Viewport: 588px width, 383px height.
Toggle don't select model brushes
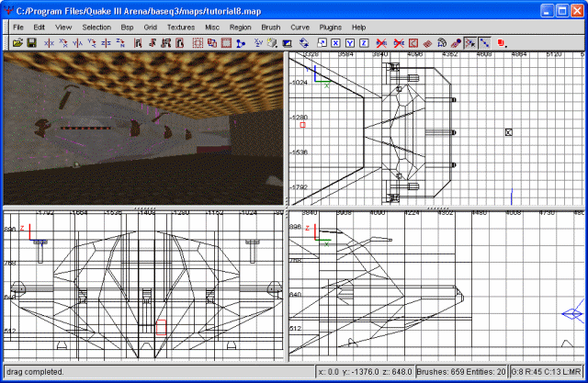381,43
